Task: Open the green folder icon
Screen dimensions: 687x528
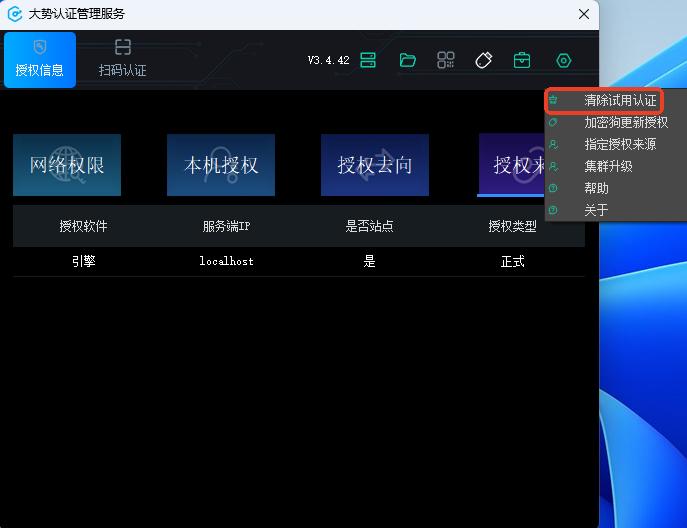Action: tap(407, 60)
